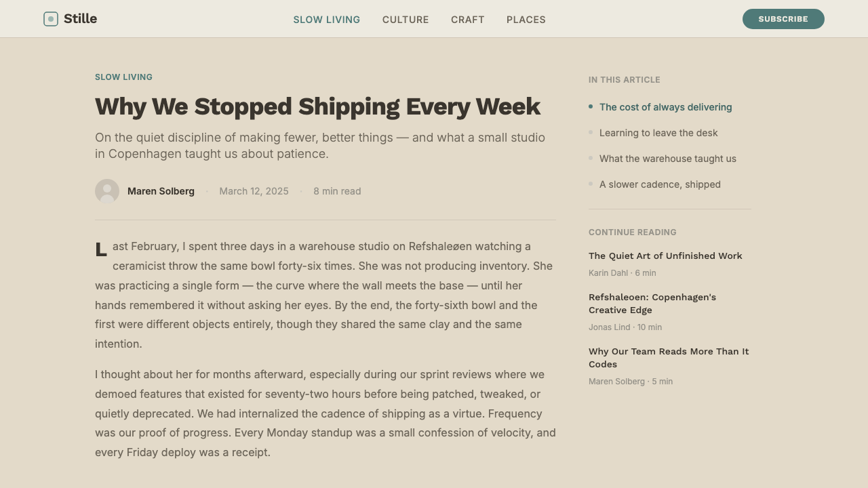This screenshot has width=868, height=488.
Task: Click Maren Solberg's avatar image
Action: click(x=107, y=191)
